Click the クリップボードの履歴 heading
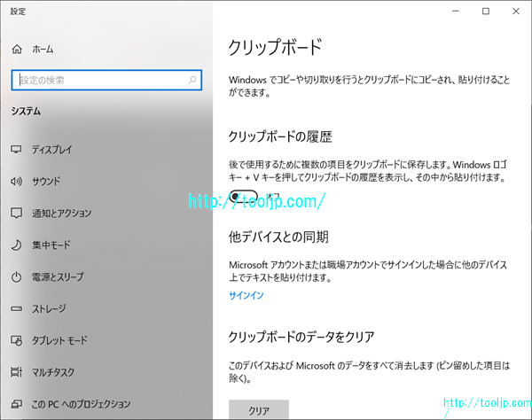Screen dimensions: 532x420 tap(280, 137)
